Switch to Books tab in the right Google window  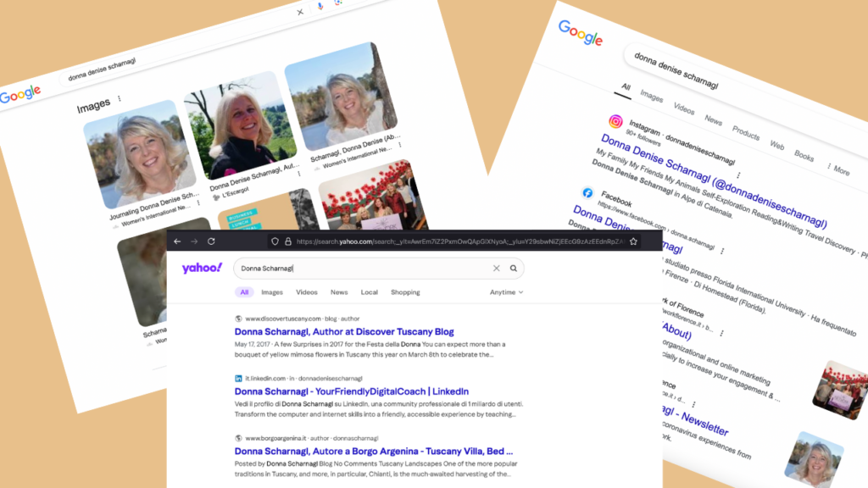tap(804, 156)
